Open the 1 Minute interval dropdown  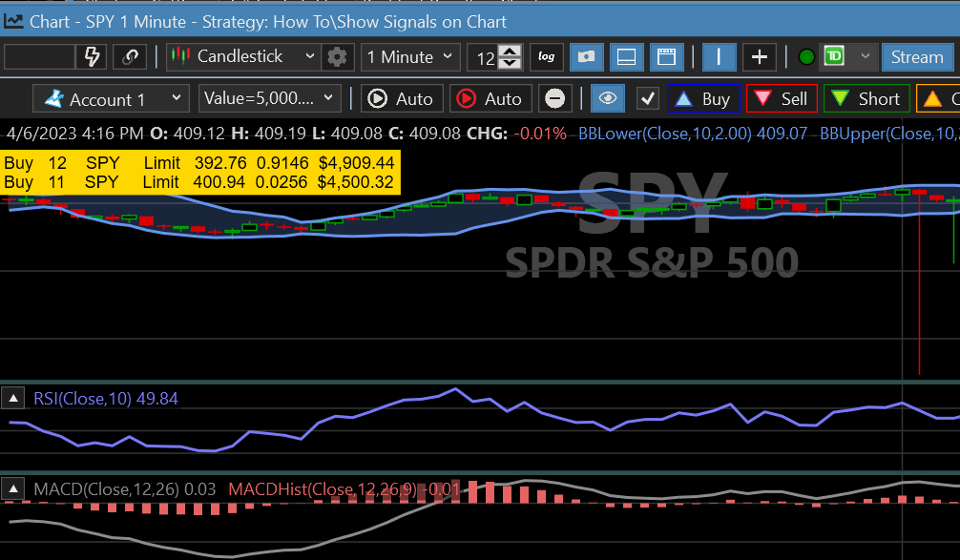(410, 57)
